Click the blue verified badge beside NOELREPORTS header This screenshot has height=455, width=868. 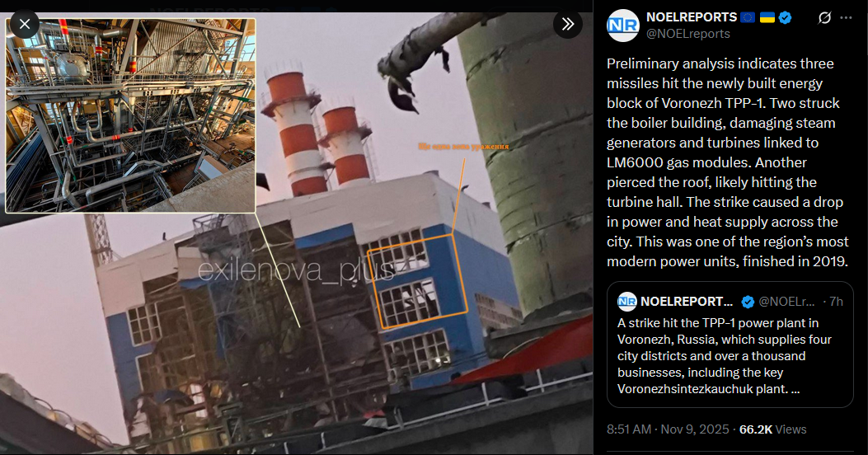[785, 17]
